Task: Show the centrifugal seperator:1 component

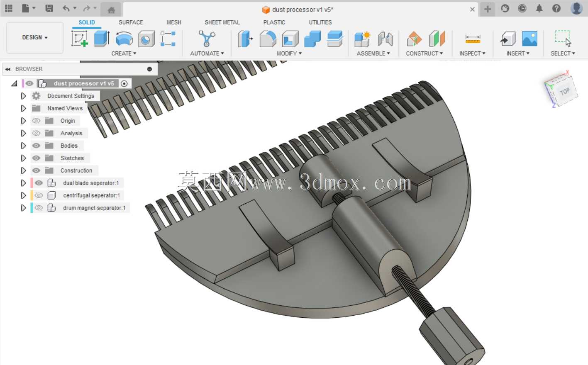Action: [39, 195]
